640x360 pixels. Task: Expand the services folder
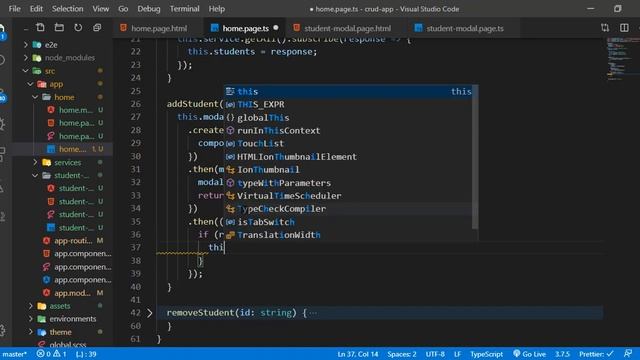[x=35, y=162]
